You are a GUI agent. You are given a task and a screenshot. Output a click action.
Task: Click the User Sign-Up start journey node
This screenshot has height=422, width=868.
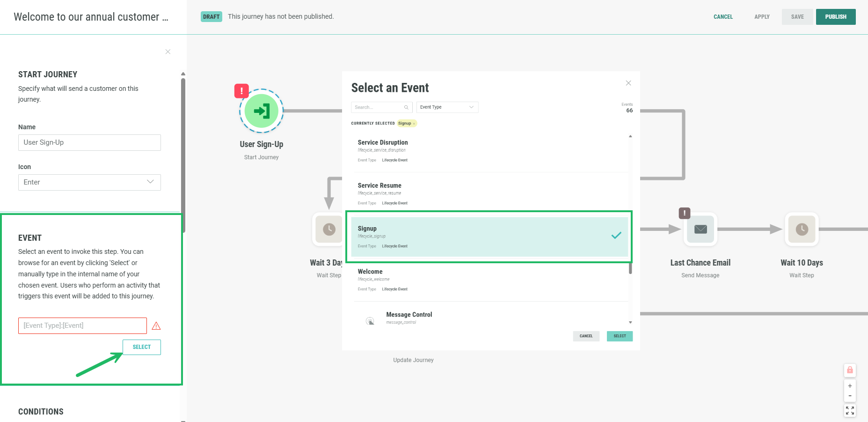pyautogui.click(x=261, y=111)
